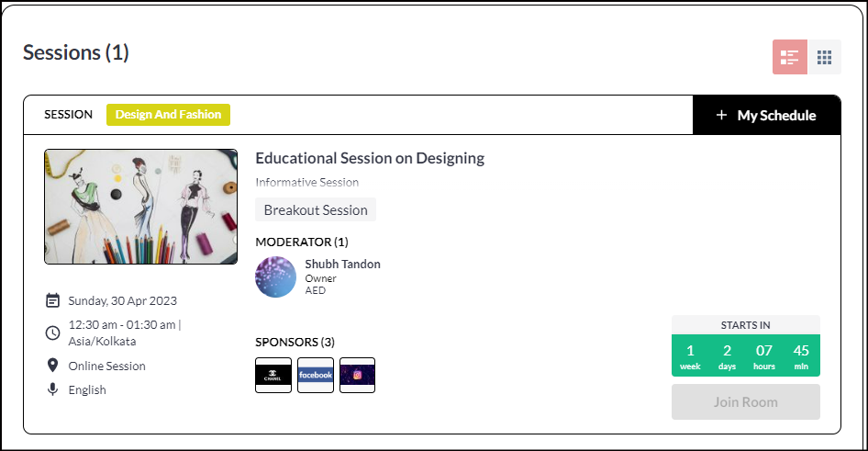868x451 pixels.
Task: Click the location pin icon
Action: click(52, 366)
